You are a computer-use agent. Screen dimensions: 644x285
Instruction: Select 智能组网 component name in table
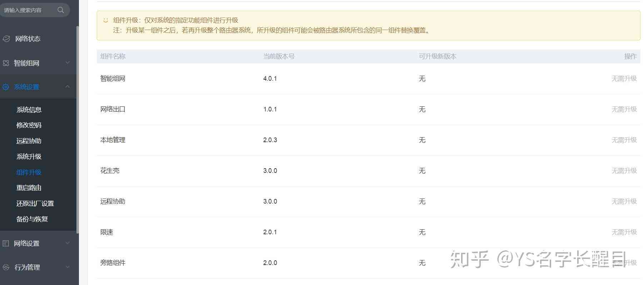point(113,79)
